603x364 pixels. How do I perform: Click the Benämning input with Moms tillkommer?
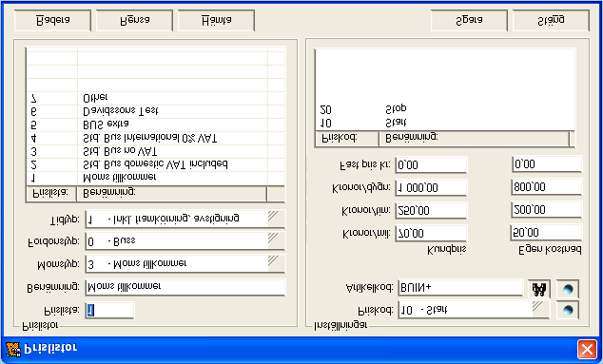coord(185,287)
